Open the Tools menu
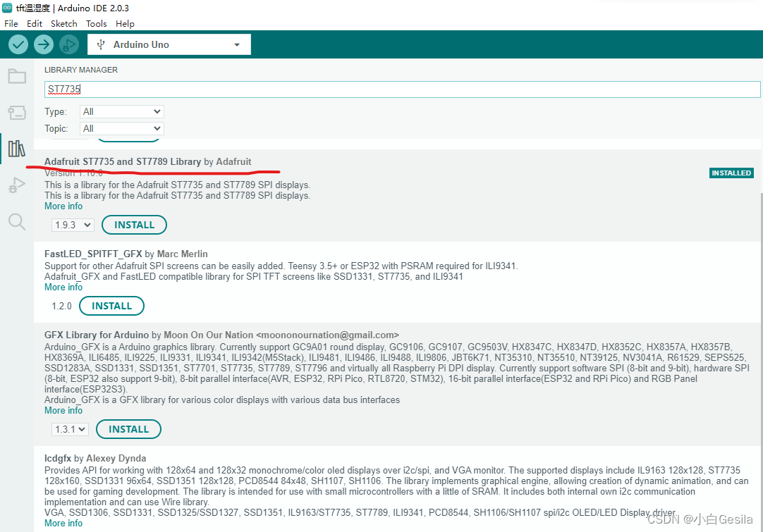 click(x=97, y=24)
